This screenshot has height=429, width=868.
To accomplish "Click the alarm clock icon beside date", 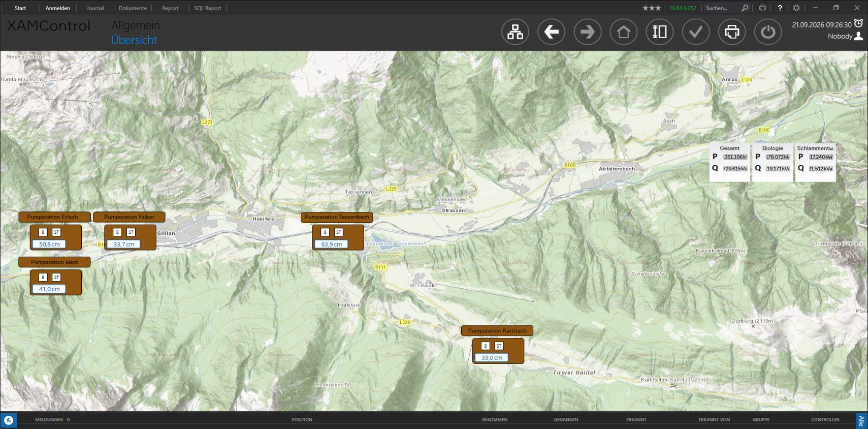I will [x=858, y=23].
